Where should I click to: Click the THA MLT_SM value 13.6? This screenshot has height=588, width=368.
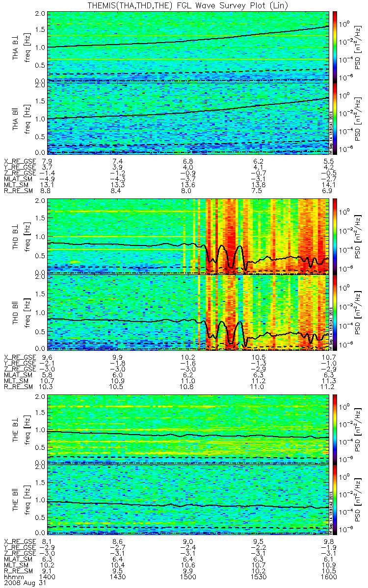tap(189, 184)
